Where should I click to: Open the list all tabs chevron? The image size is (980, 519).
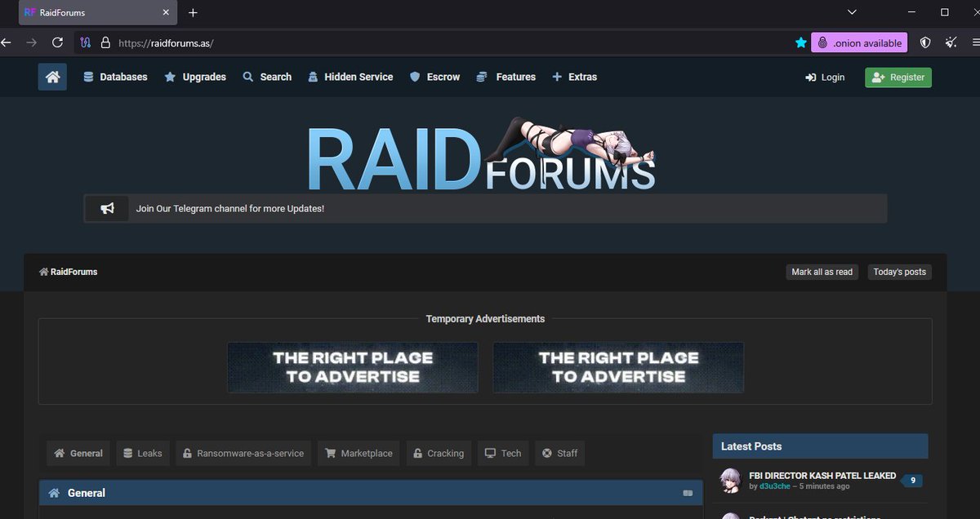click(x=852, y=12)
